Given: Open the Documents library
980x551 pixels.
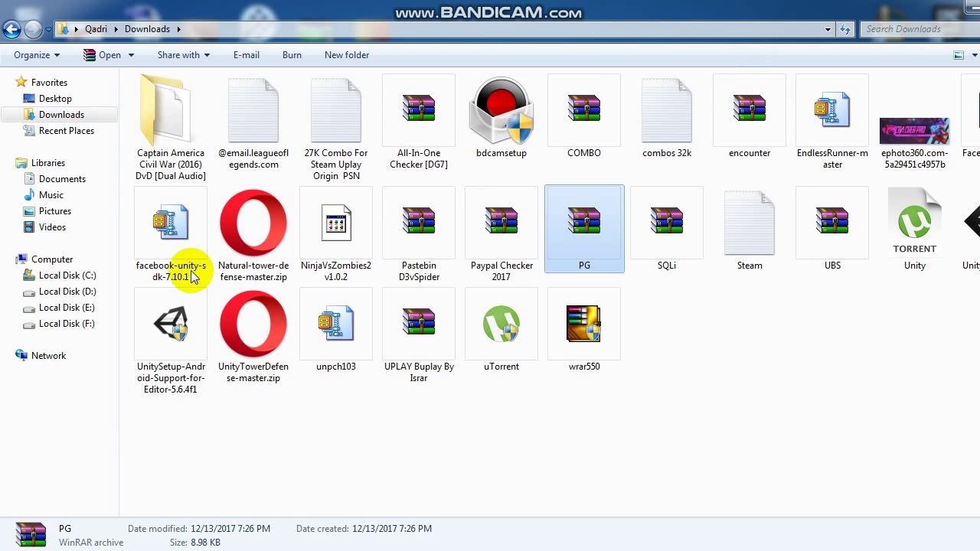Looking at the screenshot, I should point(62,179).
